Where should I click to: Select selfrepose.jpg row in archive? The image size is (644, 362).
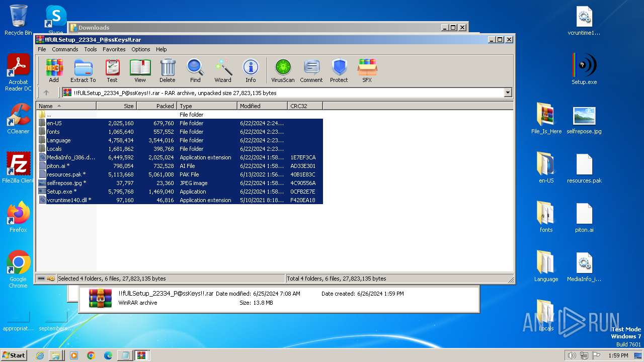click(180, 183)
